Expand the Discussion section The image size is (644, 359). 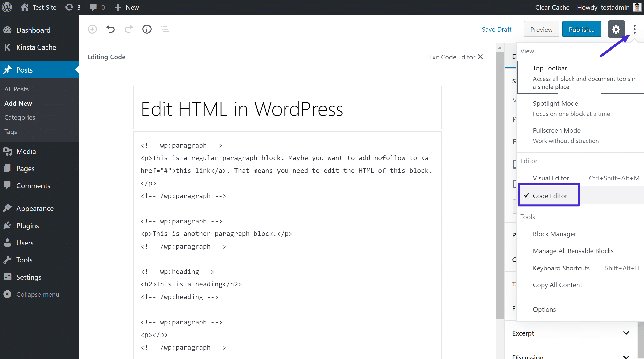point(571,354)
